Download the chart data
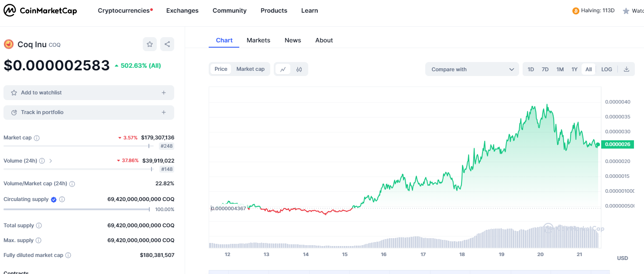The width and height of the screenshot is (644, 274). pos(626,69)
